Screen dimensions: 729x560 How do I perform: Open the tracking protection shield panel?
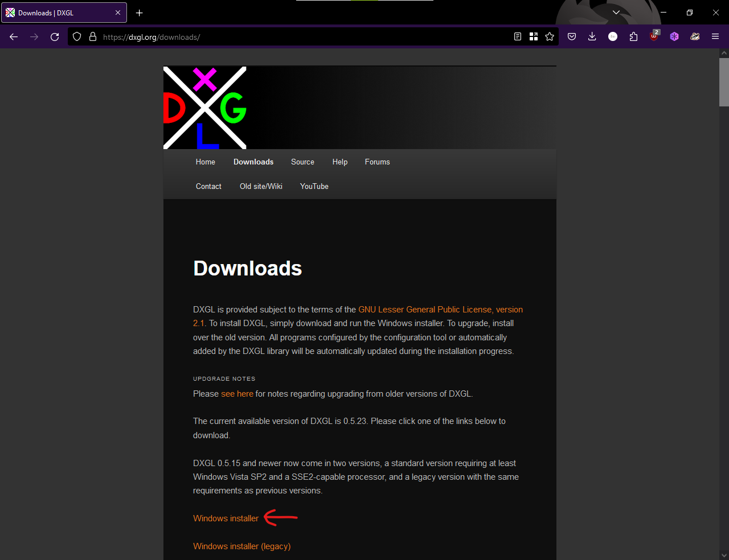pos(77,37)
